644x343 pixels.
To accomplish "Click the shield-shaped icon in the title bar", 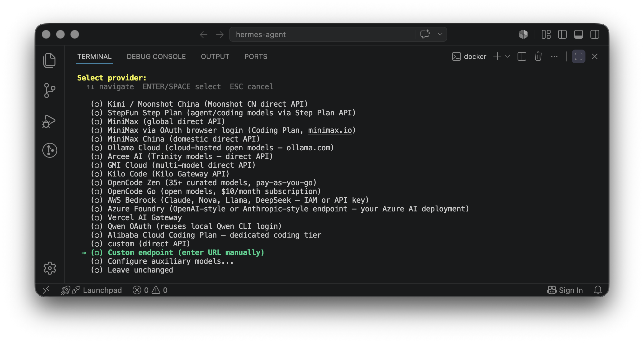I will (523, 34).
